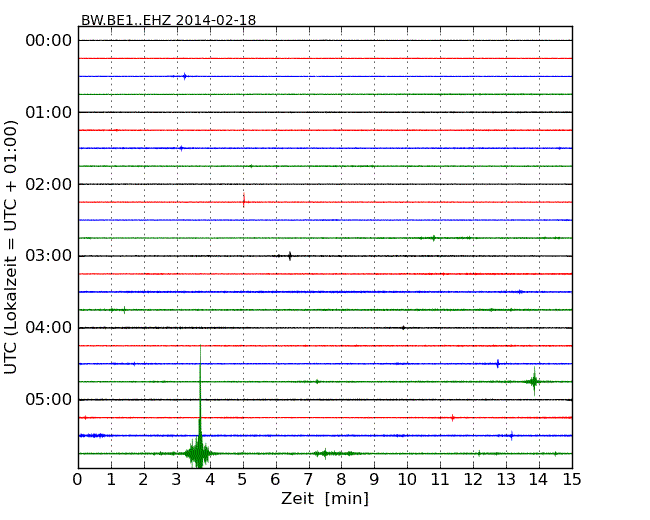Click the black dot near minute 9.9 on 04:00 trace
Viewport: 650px width, 520px height.
(403, 328)
